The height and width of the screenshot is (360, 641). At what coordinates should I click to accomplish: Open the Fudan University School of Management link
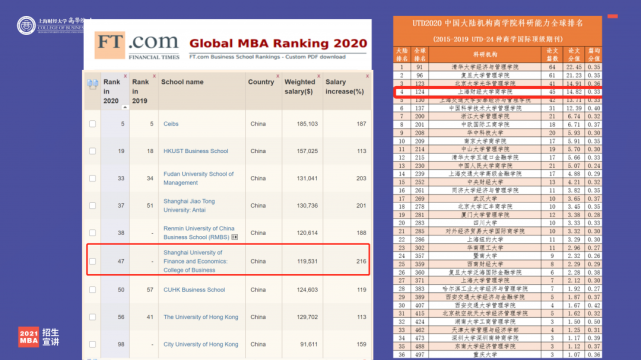(198, 178)
